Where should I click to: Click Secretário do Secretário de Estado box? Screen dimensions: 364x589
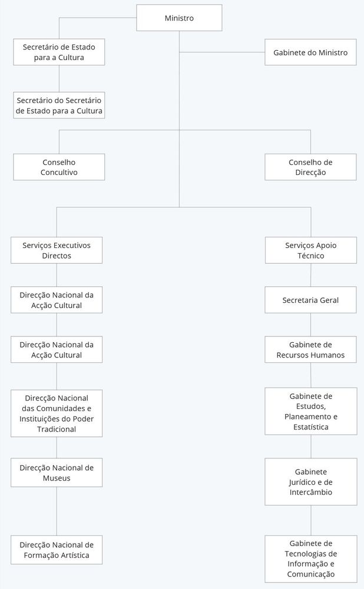pyautogui.click(x=59, y=105)
